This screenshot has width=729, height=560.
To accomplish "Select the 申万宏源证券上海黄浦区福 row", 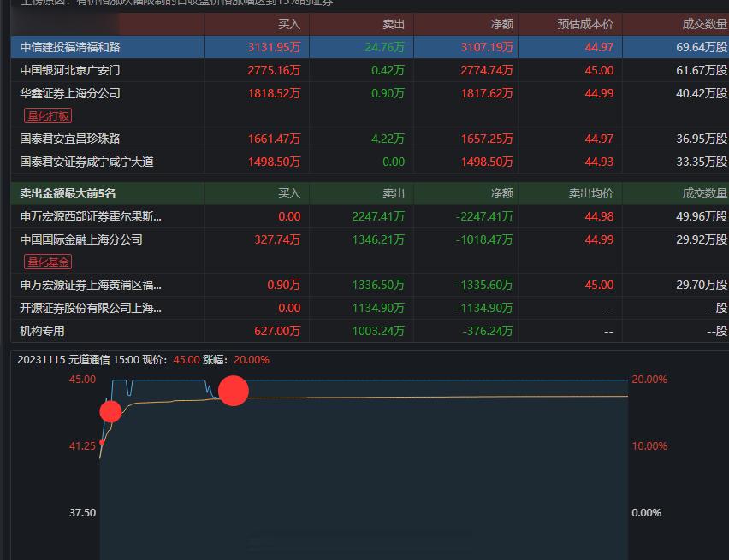I will [x=370, y=285].
